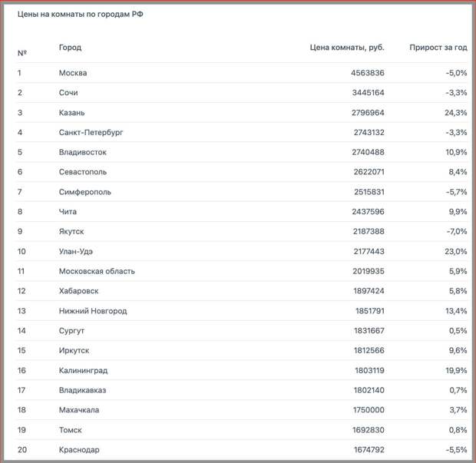The width and height of the screenshot is (476, 463).
Task: Click the 'Улан-Удэ' city cell
Action: 76,252
